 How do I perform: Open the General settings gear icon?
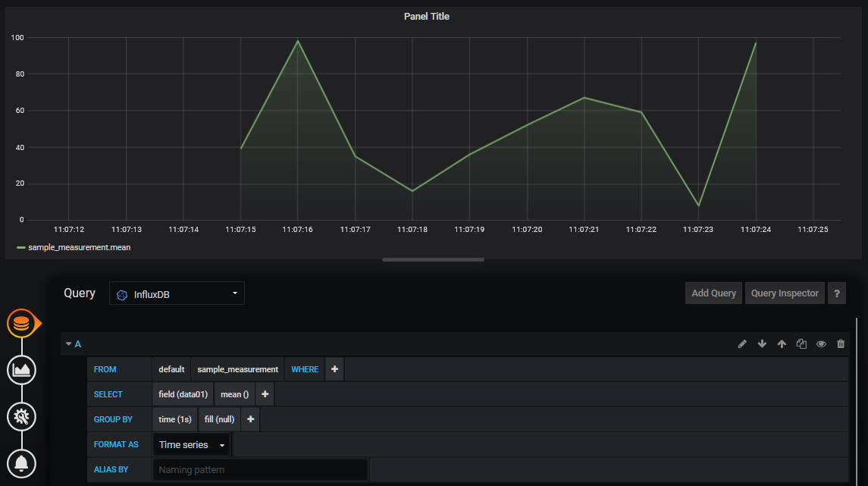click(x=22, y=416)
